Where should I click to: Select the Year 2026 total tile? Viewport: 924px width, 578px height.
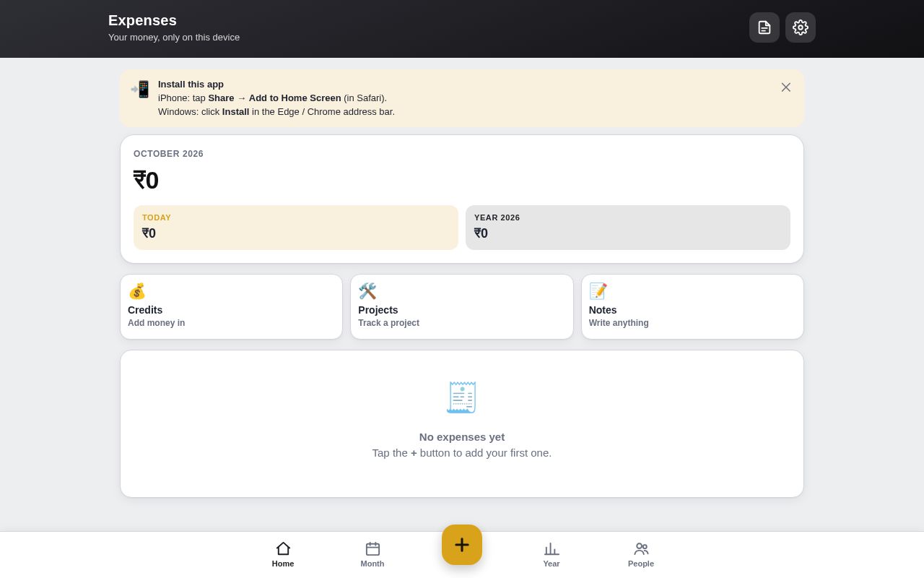(x=628, y=228)
